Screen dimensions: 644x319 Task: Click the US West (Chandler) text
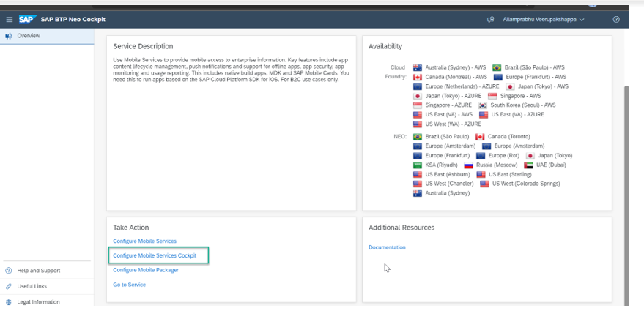point(449,184)
